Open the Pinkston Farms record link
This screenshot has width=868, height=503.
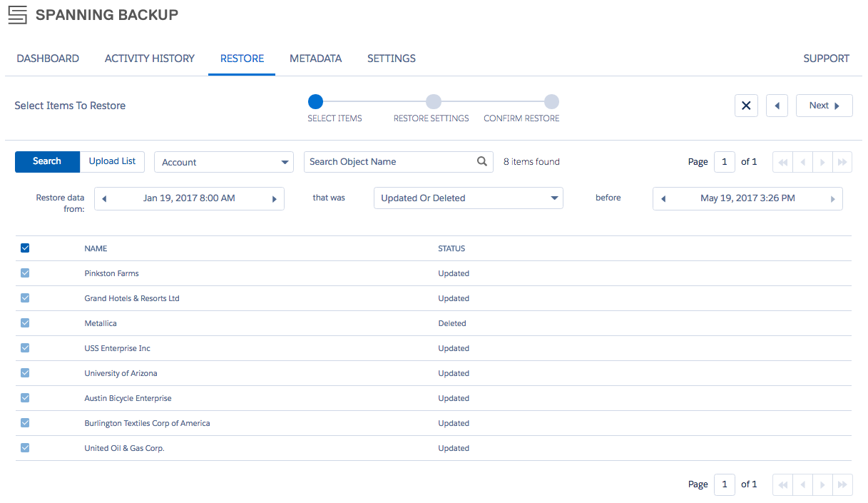(111, 273)
